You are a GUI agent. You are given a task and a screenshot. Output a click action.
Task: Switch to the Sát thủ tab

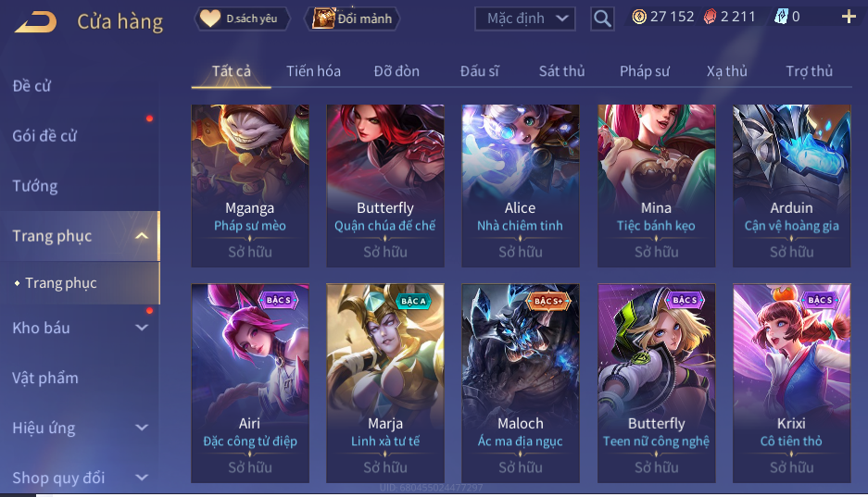pos(562,71)
